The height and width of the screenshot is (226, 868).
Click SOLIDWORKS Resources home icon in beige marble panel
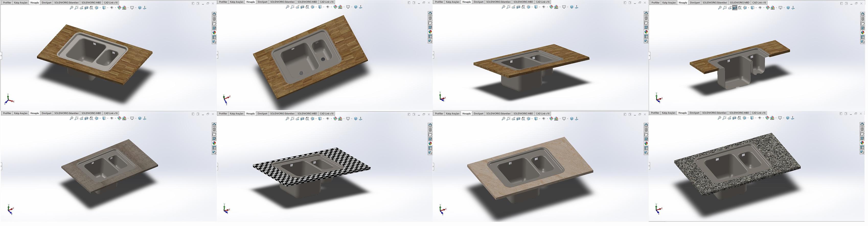pyautogui.click(x=646, y=125)
